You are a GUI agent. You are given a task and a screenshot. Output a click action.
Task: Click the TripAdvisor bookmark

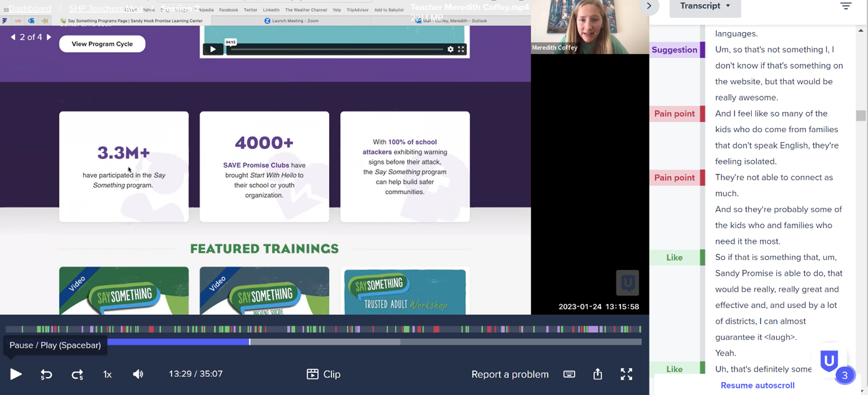click(x=357, y=10)
